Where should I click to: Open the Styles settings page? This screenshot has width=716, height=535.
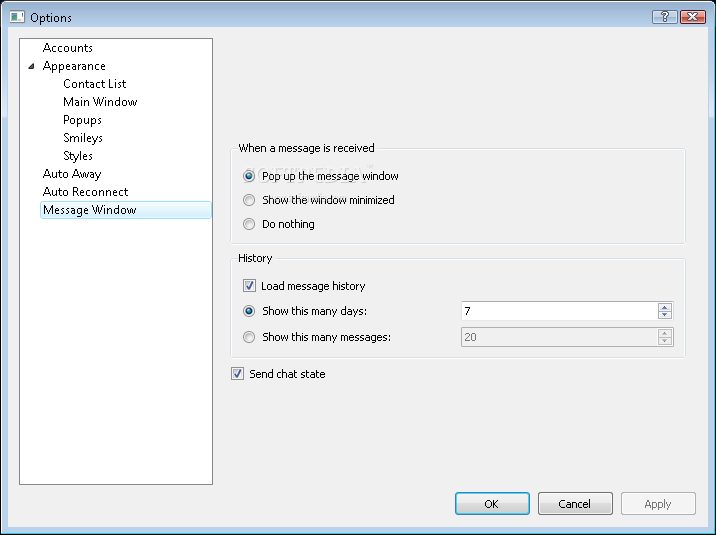point(78,156)
